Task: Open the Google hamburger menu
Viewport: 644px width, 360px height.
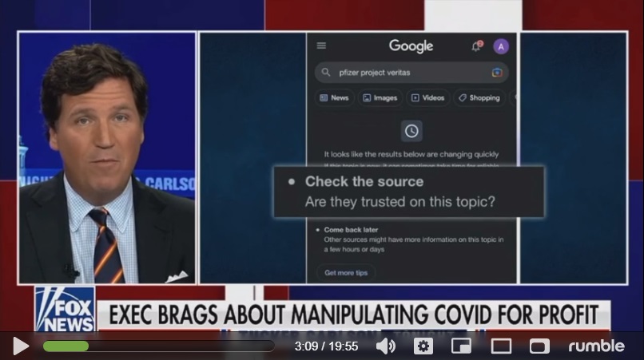Action: 321,45
